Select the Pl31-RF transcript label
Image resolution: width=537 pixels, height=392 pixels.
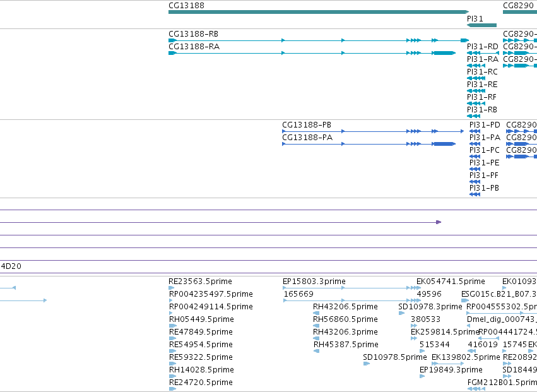482,97
